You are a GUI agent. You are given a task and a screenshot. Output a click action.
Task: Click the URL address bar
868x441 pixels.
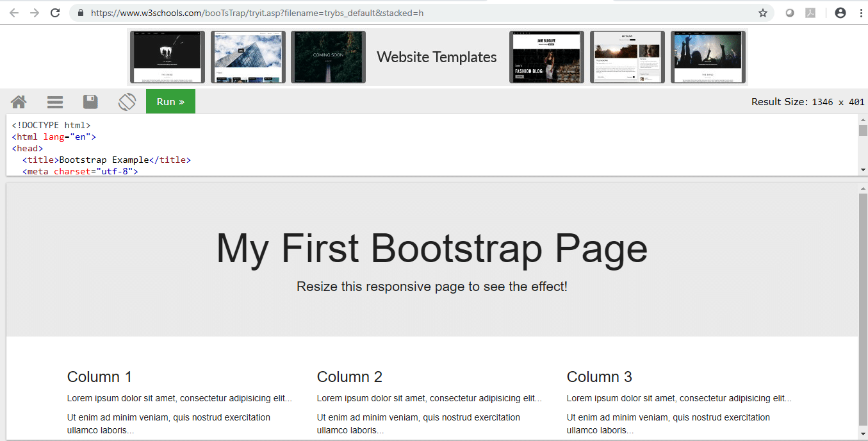click(416, 13)
